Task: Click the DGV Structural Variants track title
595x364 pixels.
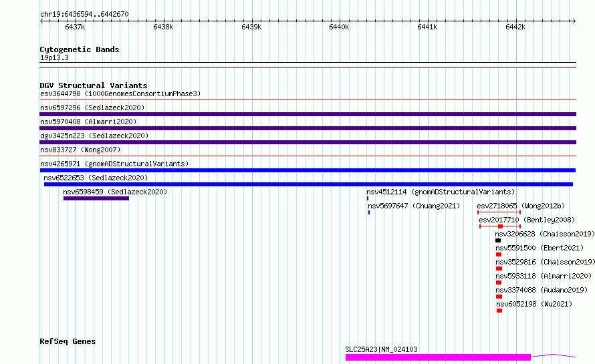Action: point(94,85)
